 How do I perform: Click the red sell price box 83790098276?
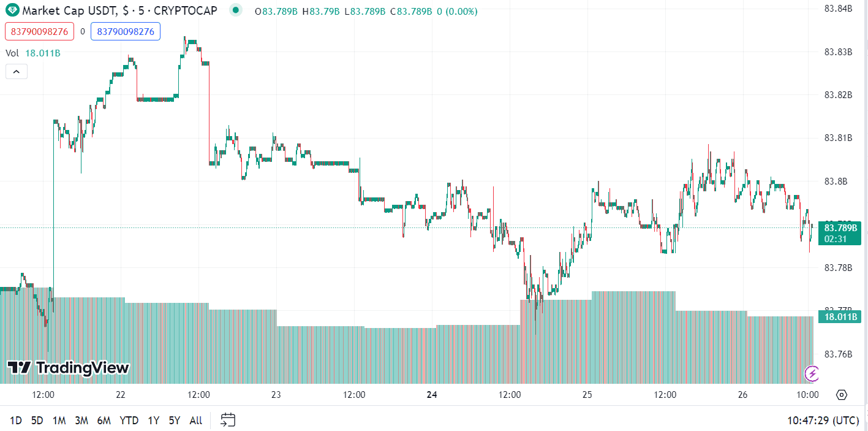pos(39,31)
